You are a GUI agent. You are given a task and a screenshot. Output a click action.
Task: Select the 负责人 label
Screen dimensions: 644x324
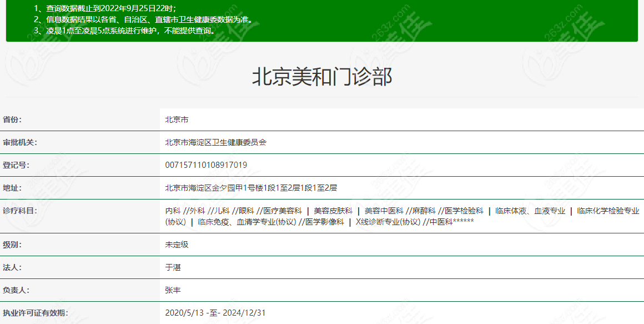[16, 290]
